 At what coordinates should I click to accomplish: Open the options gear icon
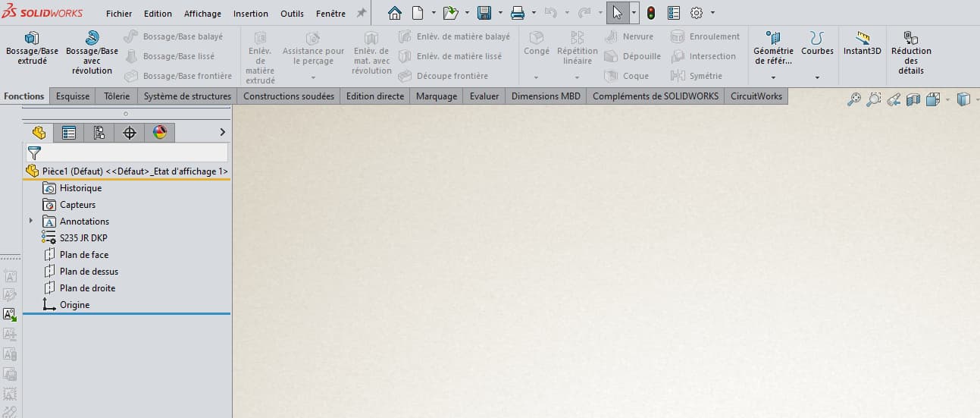[697, 13]
